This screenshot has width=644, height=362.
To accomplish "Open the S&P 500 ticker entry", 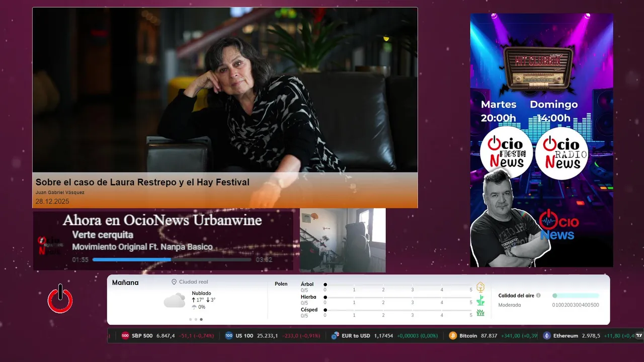I will click(x=167, y=336).
